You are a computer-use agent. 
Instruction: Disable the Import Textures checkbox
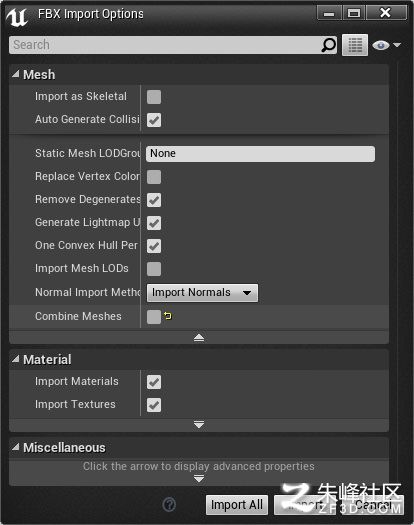pyautogui.click(x=154, y=405)
